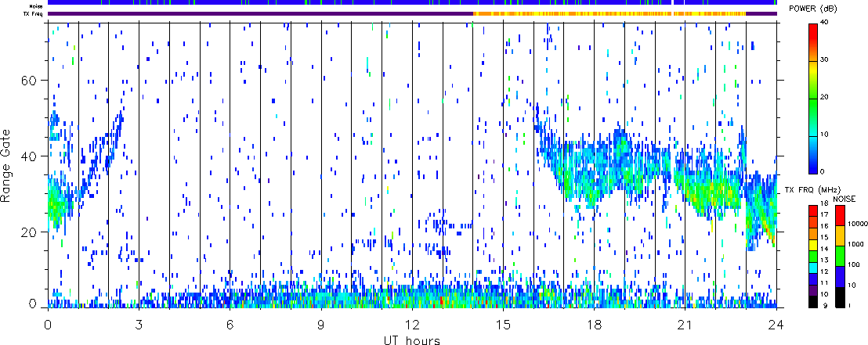Click the 60 tick on Range Gate axis

point(34,81)
